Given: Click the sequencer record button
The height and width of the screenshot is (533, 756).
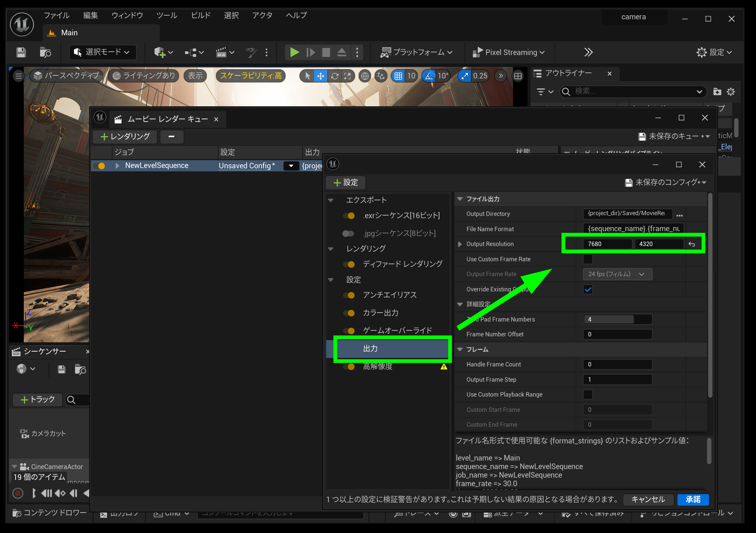Looking at the screenshot, I should [18, 493].
